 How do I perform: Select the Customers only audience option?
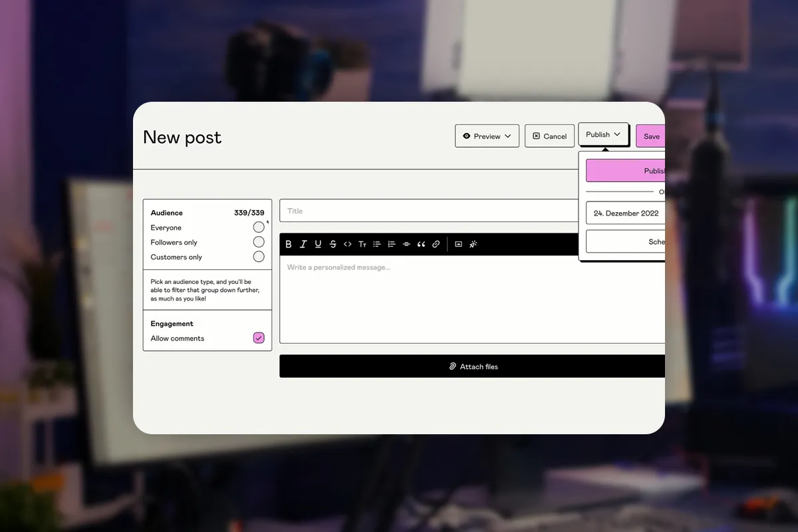coord(259,257)
